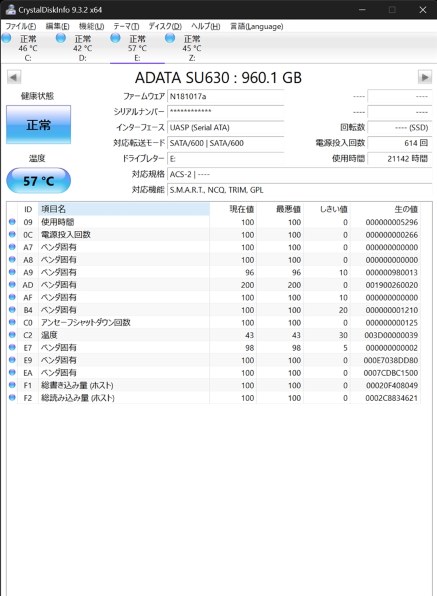Open the テーマ(T) menu

[126, 27]
